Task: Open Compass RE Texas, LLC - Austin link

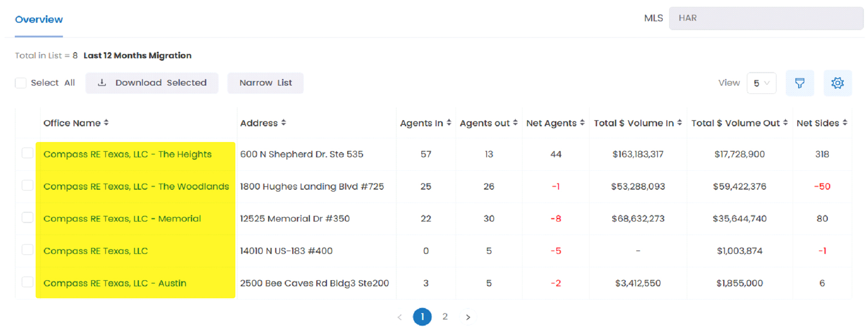Action: 115,283
